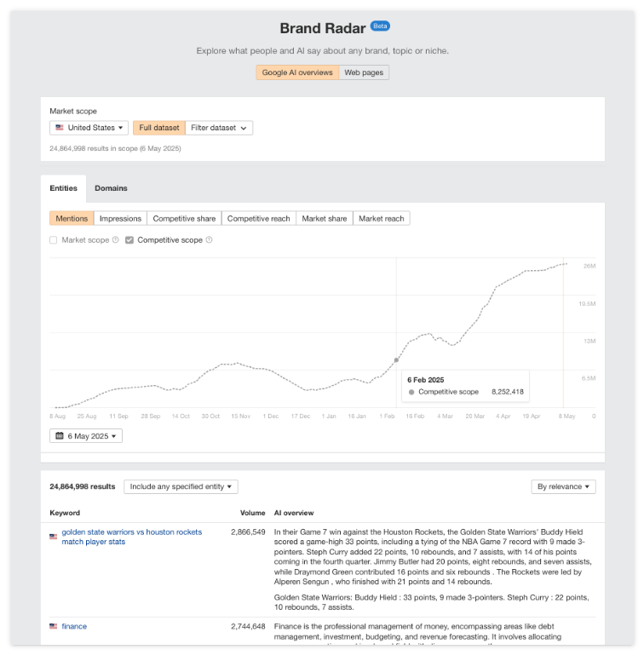Open the 6 May 2025 date dropdown
This screenshot has height=661, width=644.
[x=86, y=436]
